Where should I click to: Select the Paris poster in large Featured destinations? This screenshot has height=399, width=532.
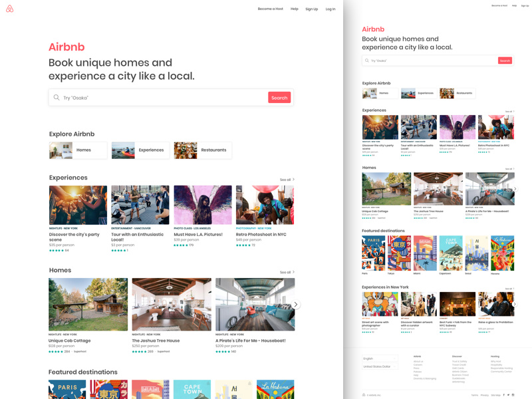[67, 390]
